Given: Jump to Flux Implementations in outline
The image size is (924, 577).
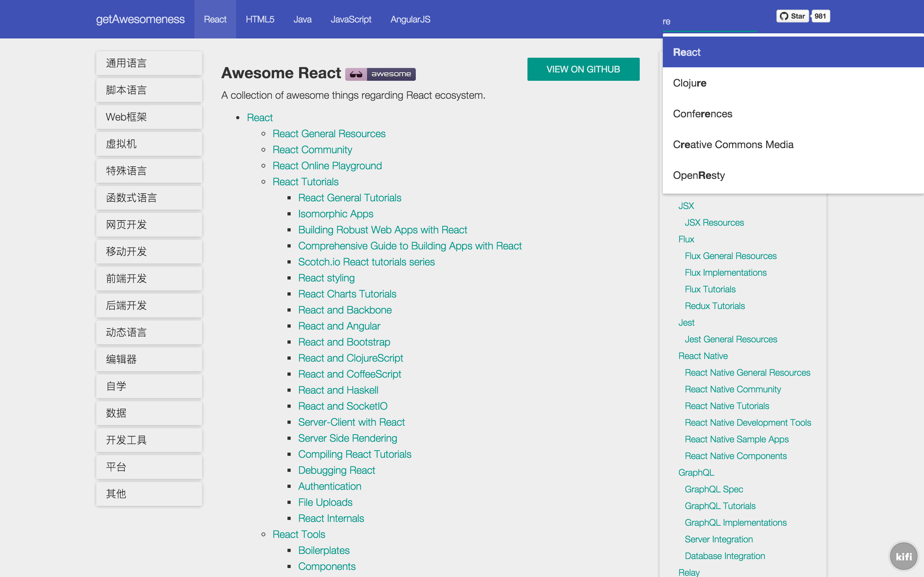Looking at the screenshot, I should (725, 272).
